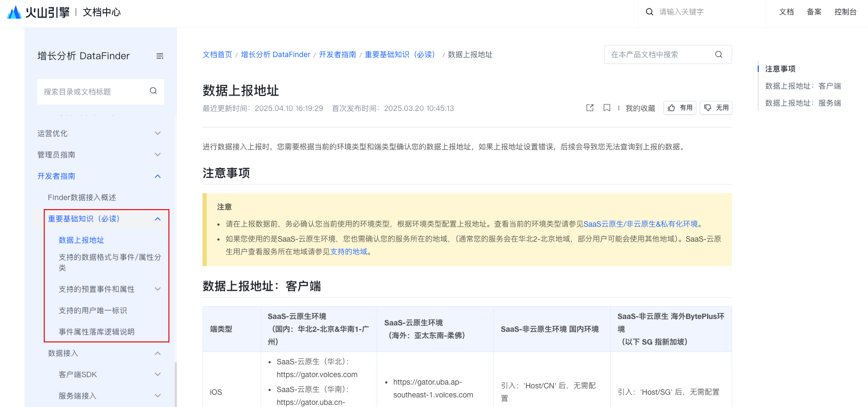
Task: Jump to 数据上报地址：服务端 in outline
Action: click(803, 103)
